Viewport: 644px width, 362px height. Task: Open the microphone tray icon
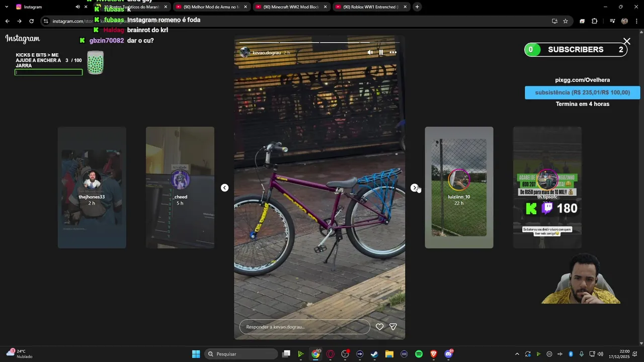pyautogui.click(x=582, y=354)
